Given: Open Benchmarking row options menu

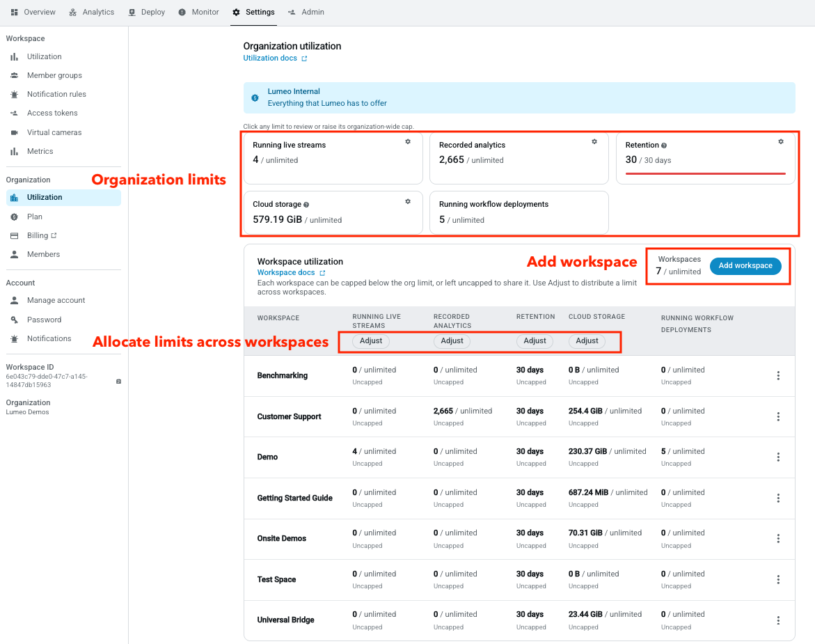Looking at the screenshot, I should [x=778, y=376].
